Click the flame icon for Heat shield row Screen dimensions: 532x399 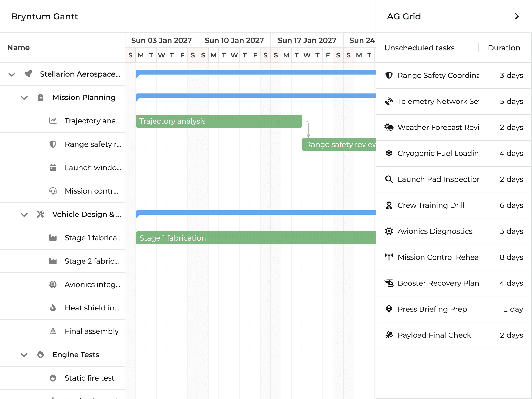coord(53,308)
